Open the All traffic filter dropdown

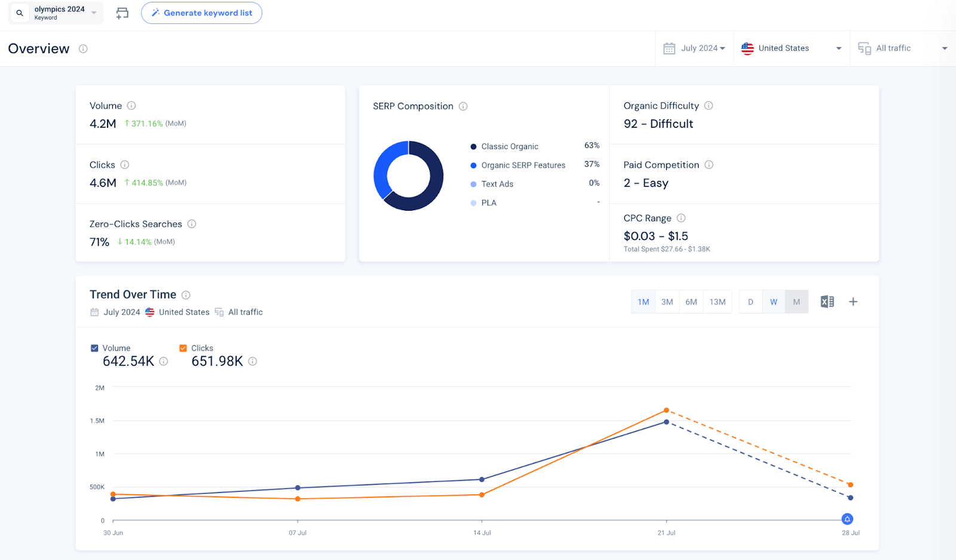pos(945,48)
